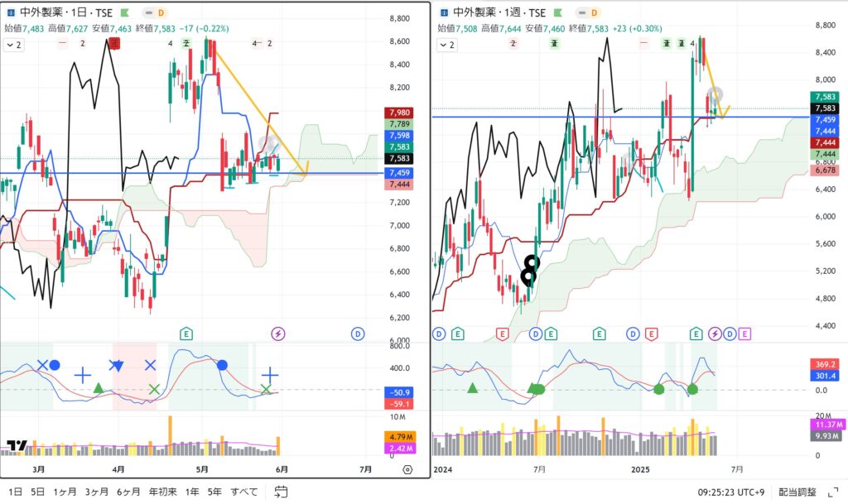Open chart settings gear on the daily time axis

click(x=407, y=469)
